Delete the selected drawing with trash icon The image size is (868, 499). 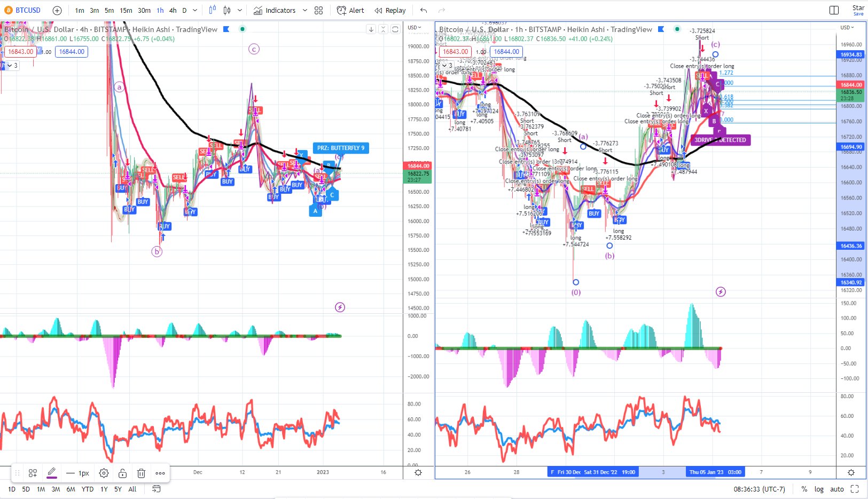pos(141,473)
